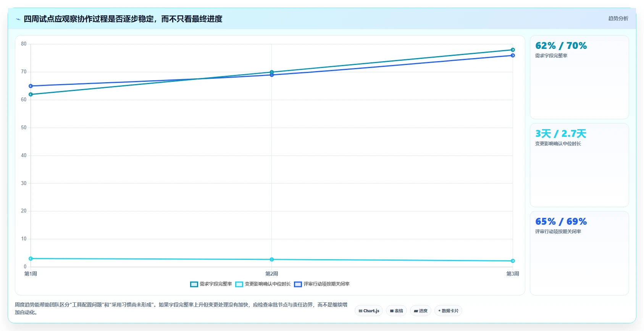Click the 第2周 x-axis label

point(272,274)
